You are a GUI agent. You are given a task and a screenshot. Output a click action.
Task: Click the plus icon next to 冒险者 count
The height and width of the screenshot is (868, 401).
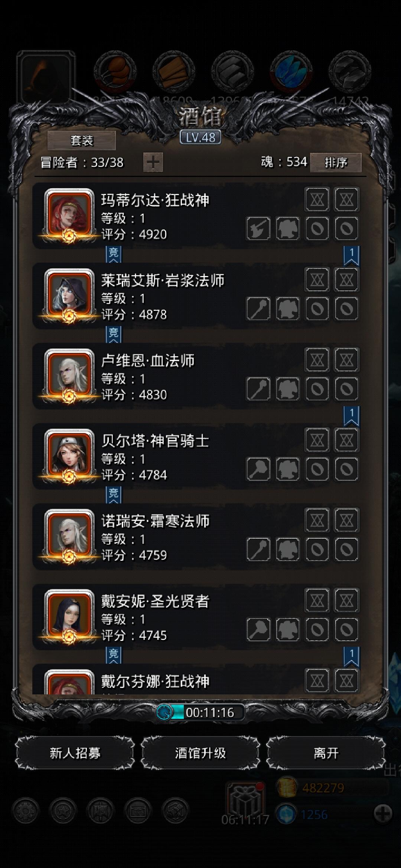pyautogui.click(x=153, y=162)
